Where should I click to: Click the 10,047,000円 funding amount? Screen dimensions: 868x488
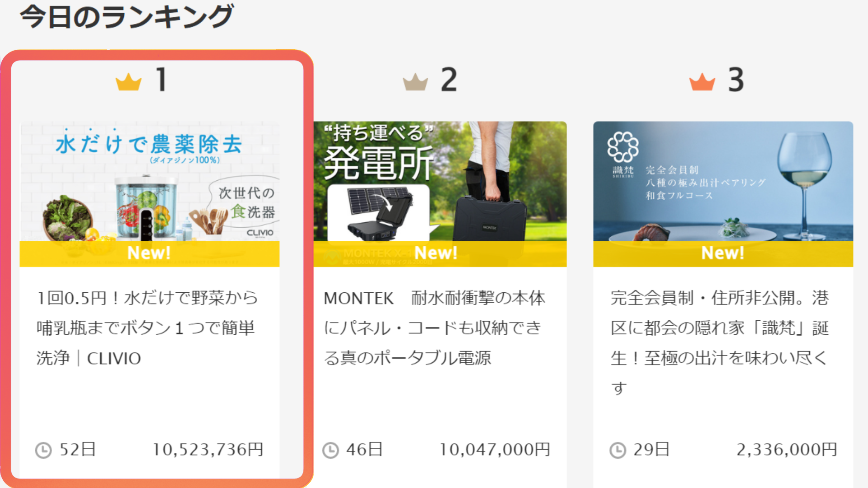point(495,450)
